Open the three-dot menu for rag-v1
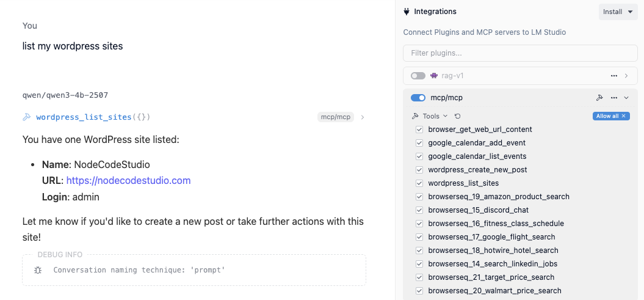Viewport: 644px width, 300px height. tap(614, 76)
